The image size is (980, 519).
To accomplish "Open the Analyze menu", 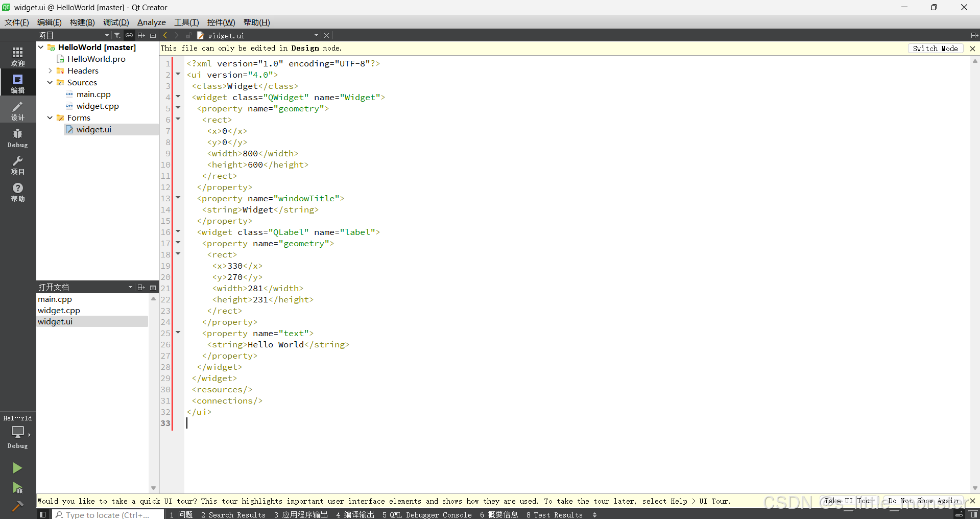I will tap(152, 22).
